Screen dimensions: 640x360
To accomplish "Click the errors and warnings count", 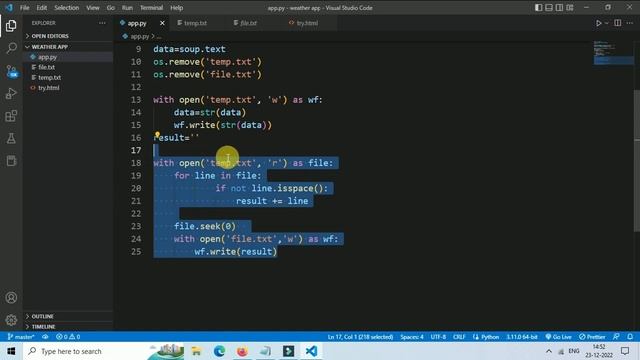I will pos(68,337).
